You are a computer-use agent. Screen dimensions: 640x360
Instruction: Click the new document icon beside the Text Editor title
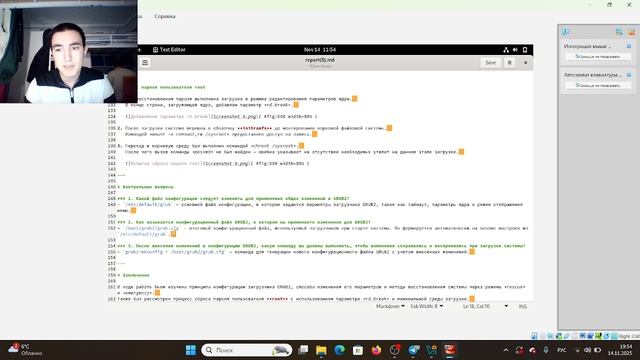(145, 62)
